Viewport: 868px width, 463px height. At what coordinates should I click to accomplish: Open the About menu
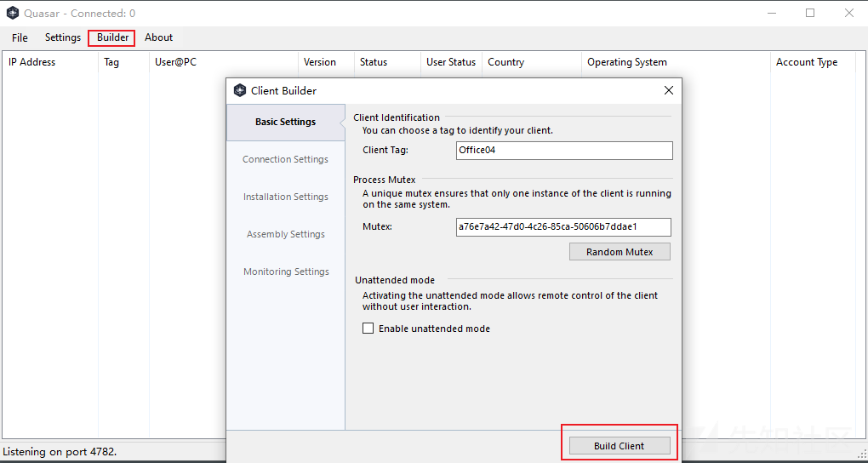coord(158,37)
